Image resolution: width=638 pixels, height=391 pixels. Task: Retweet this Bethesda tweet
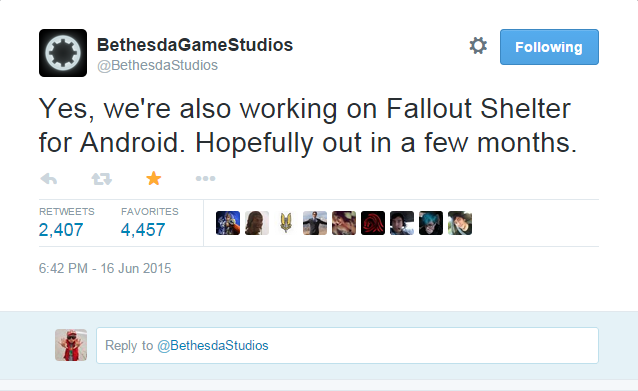[101, 179]
